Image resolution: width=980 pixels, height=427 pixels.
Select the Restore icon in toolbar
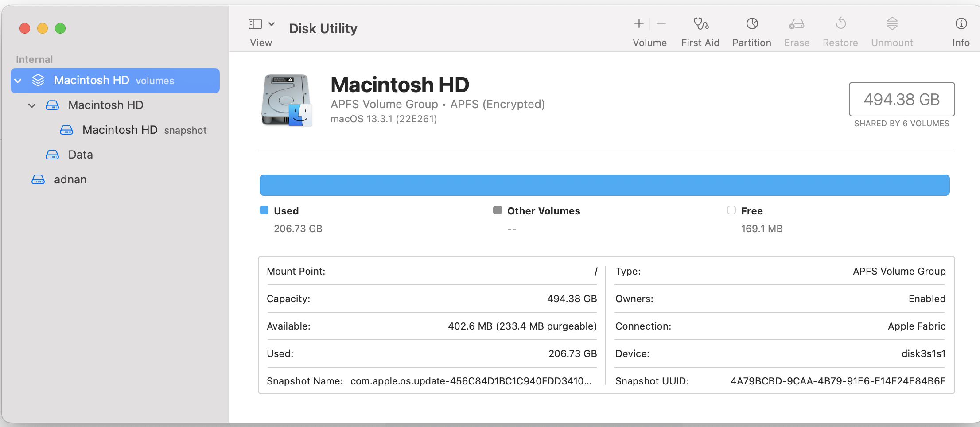click(840, 30)
